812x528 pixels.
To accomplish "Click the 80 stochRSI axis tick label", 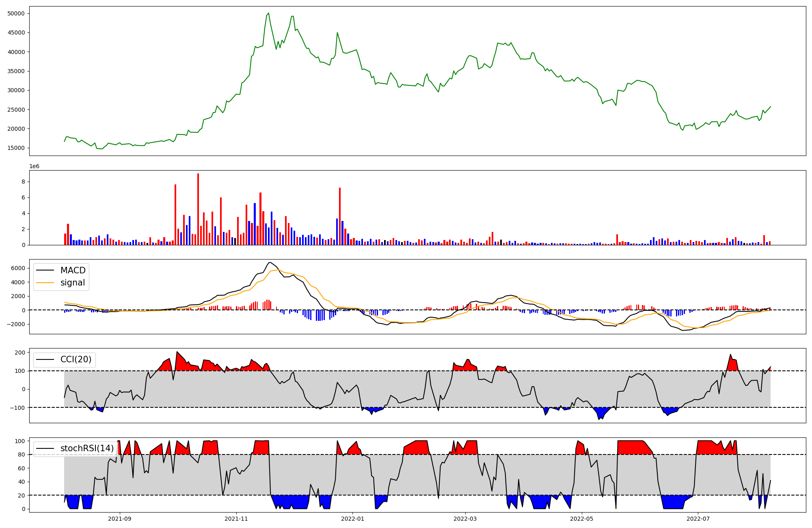I will coord(21,454).
